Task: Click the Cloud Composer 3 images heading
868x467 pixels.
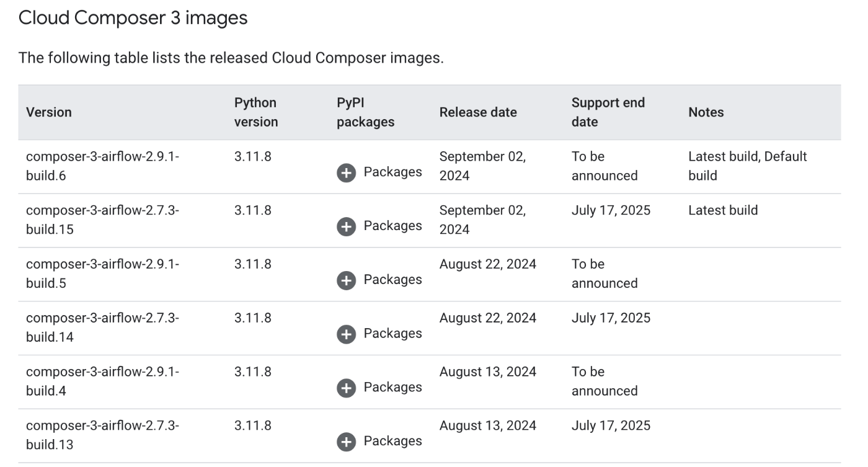Action: (133, 18)
